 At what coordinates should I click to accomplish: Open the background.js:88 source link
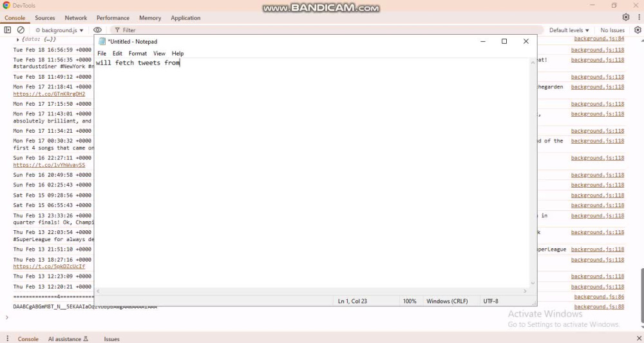(599, 306)
